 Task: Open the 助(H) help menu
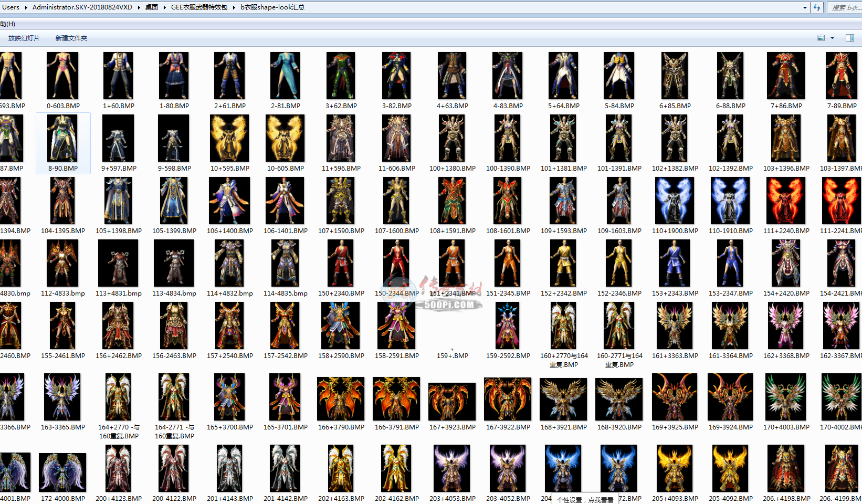click(8, 24)
